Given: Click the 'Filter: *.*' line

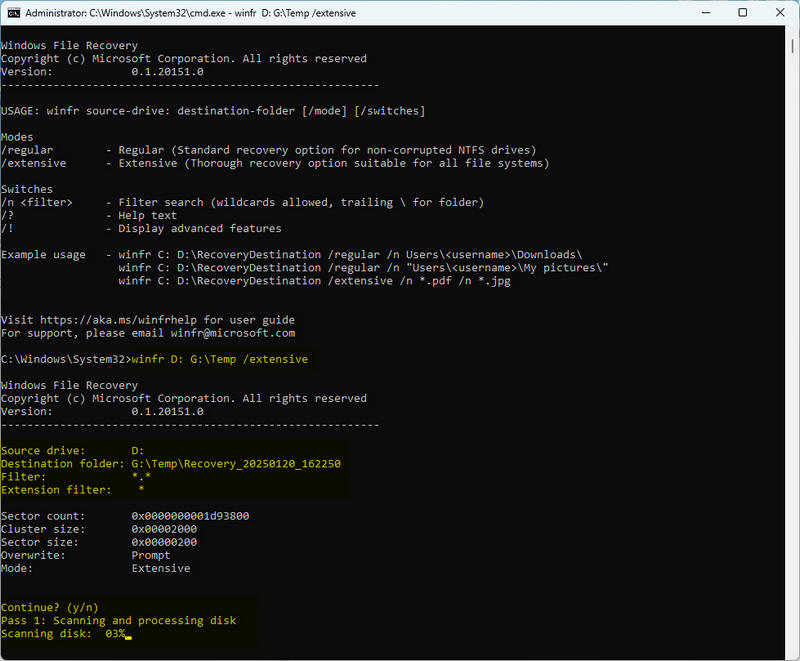Looking at the screenshot, I should click(x=76, y=477).
